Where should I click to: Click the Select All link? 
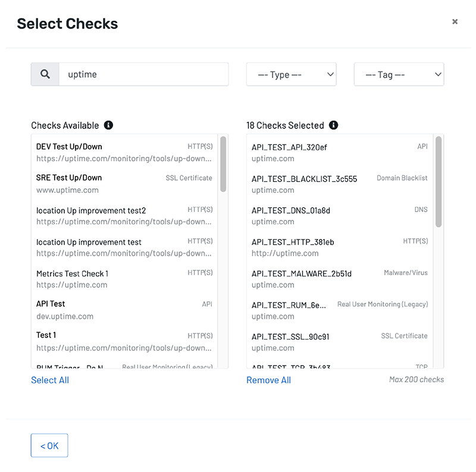coord(50,380)
